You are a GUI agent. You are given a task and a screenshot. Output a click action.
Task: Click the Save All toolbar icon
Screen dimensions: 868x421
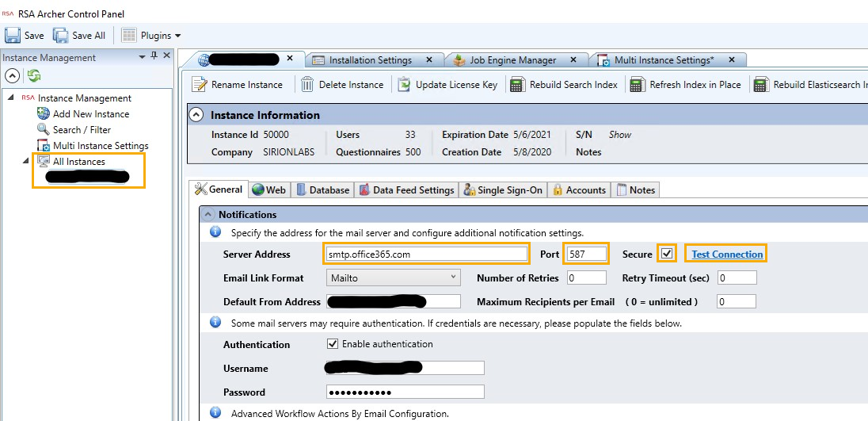[60, 36]
